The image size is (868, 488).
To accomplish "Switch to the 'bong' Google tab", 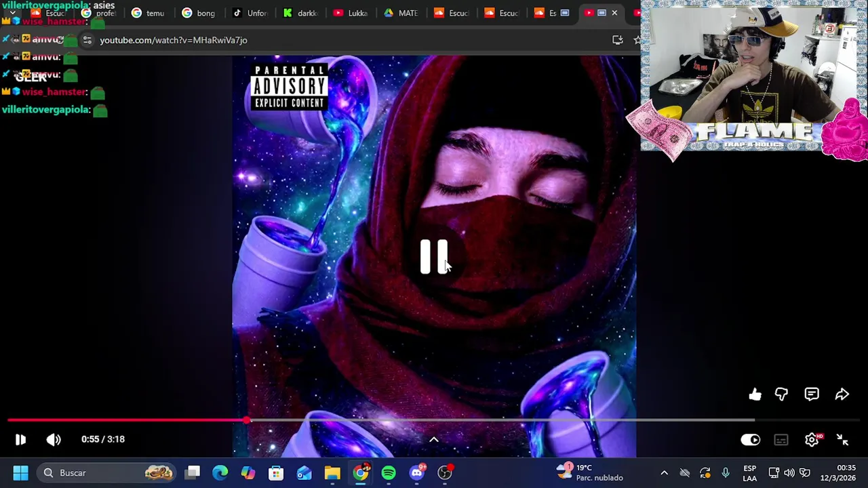I will pos(200,13).
